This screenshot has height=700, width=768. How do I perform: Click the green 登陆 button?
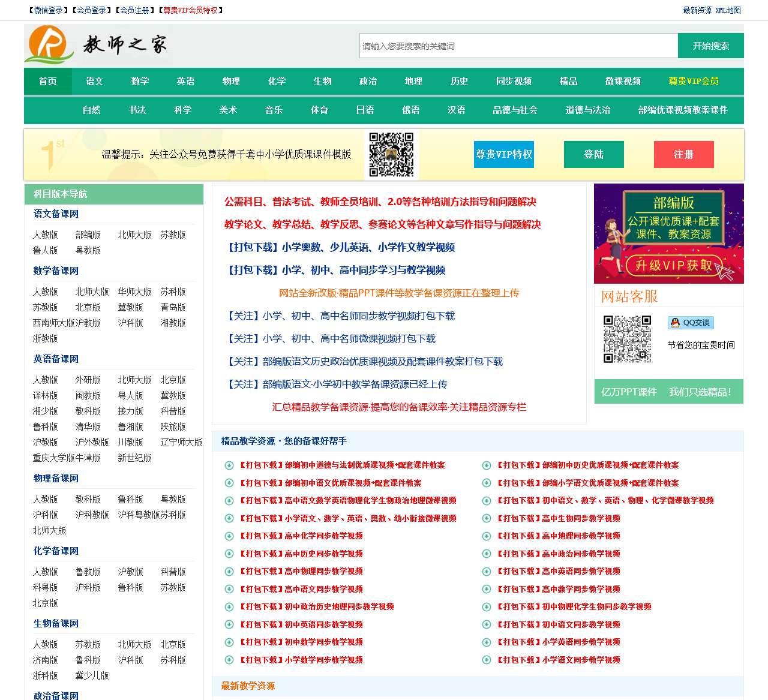(593, 155)
